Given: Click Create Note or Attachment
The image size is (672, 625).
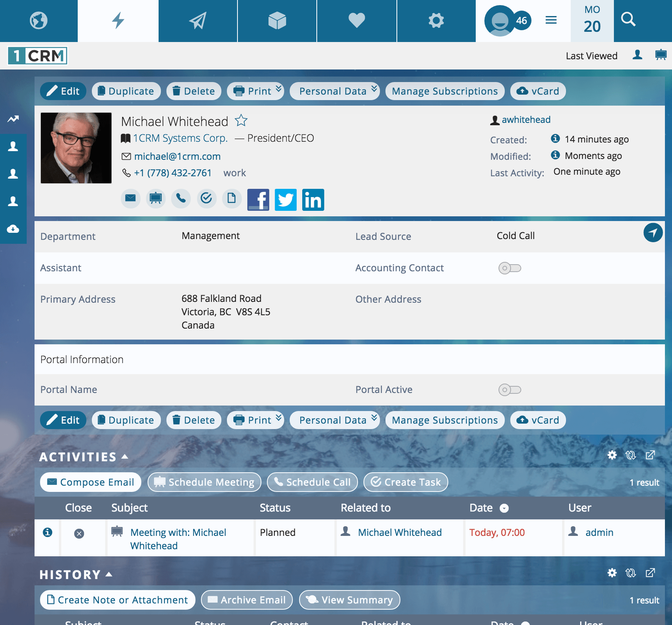Looking at the screenshot, I should 118,600.
